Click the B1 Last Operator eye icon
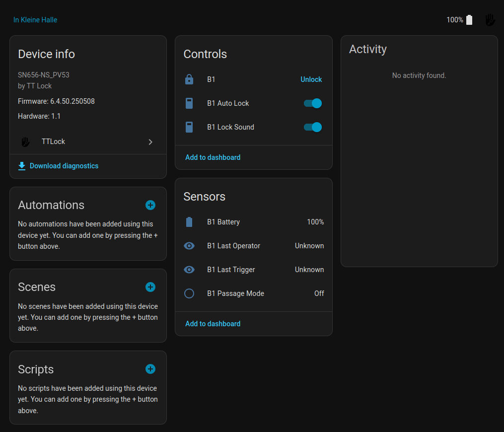The height and width of the screenshot is (432, 504). click(189, 246)
